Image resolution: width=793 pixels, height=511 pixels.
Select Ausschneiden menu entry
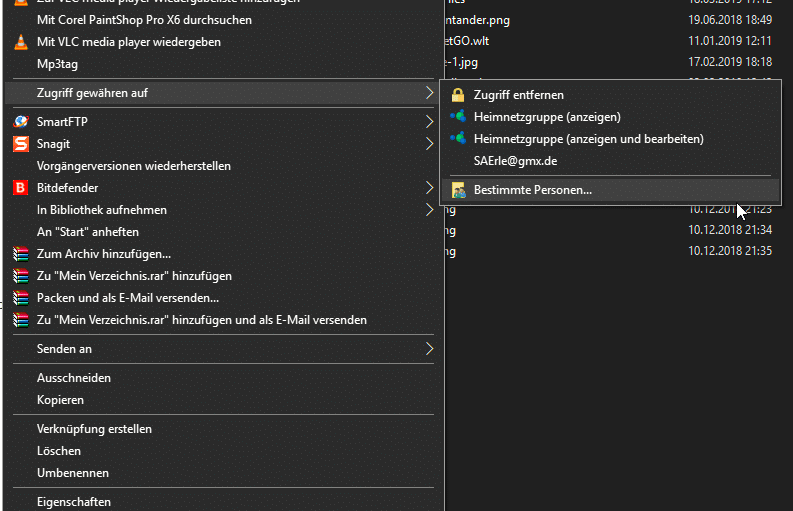pos(74,378)
